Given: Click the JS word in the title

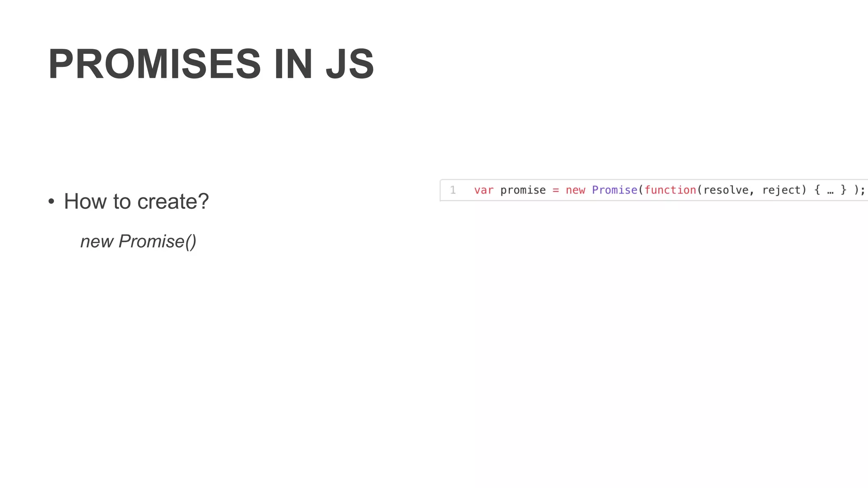Looking at the screenshot, I should coord(350,64).
